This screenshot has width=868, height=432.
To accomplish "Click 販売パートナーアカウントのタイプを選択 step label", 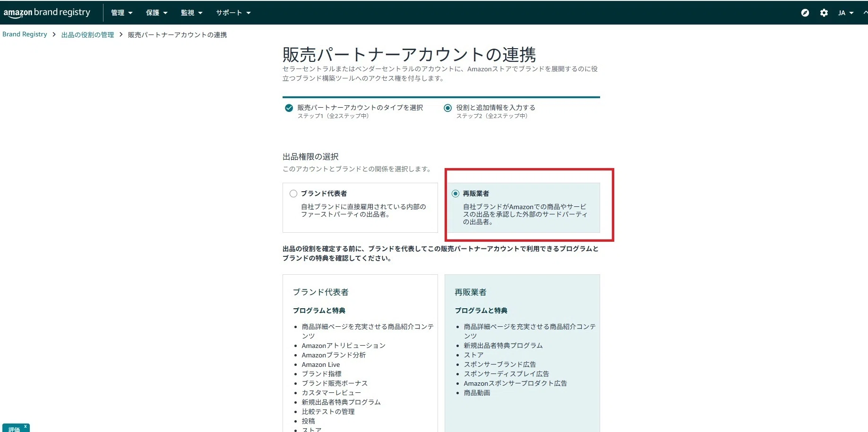I will [360, 108].
